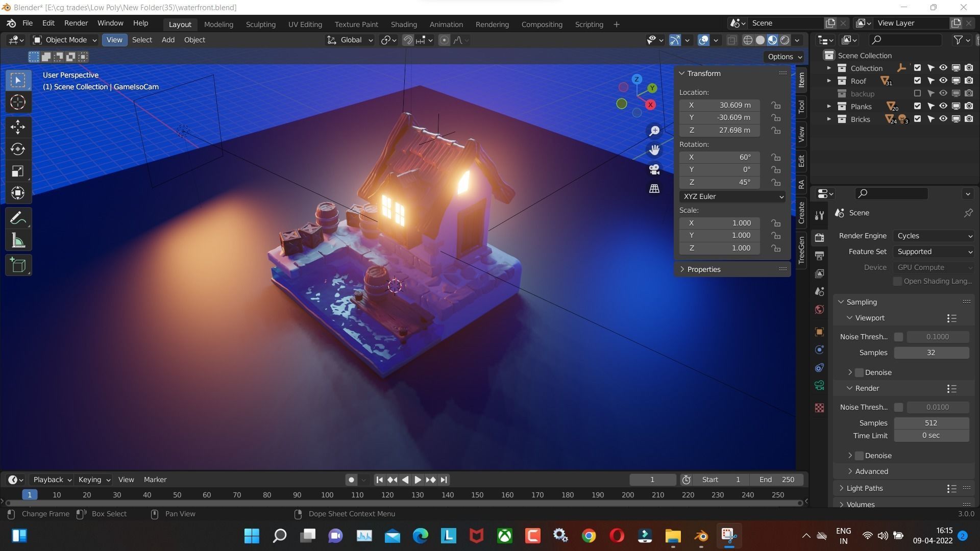The image size is (980, 551).
Task: Open Output properties tab icon
Action: [819, 256]
